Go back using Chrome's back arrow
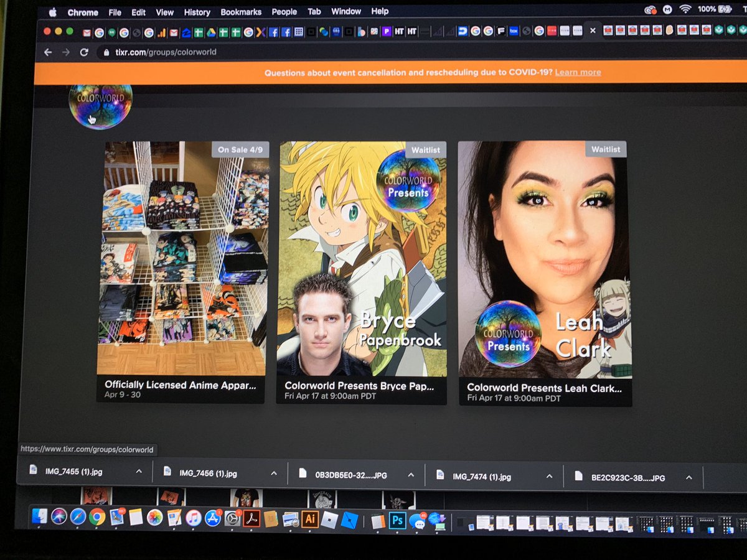Image resolution: width=747 pixels, height=560 pixels. pyautogui.click(x=48, y=52)
